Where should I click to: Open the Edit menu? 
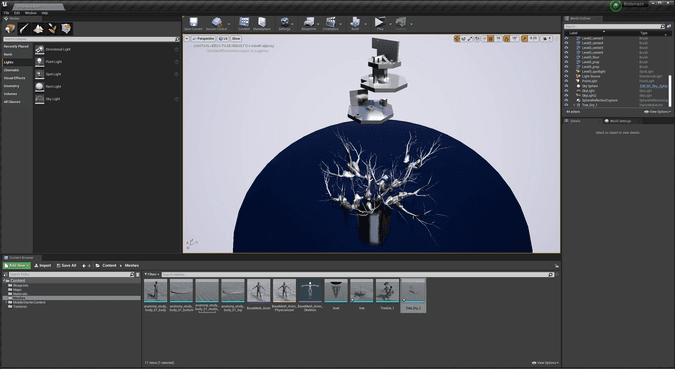(x=17, y=13)
